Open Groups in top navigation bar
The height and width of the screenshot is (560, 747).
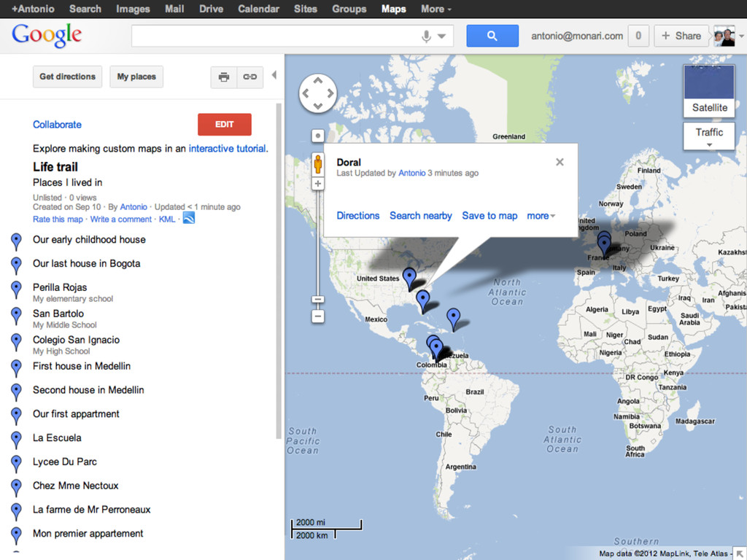point(349,9)
